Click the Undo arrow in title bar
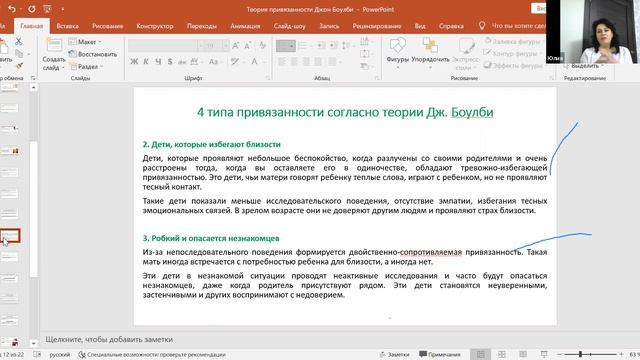Image resolution: width=640 pixels, height=360 pixels. coord(11,9)
